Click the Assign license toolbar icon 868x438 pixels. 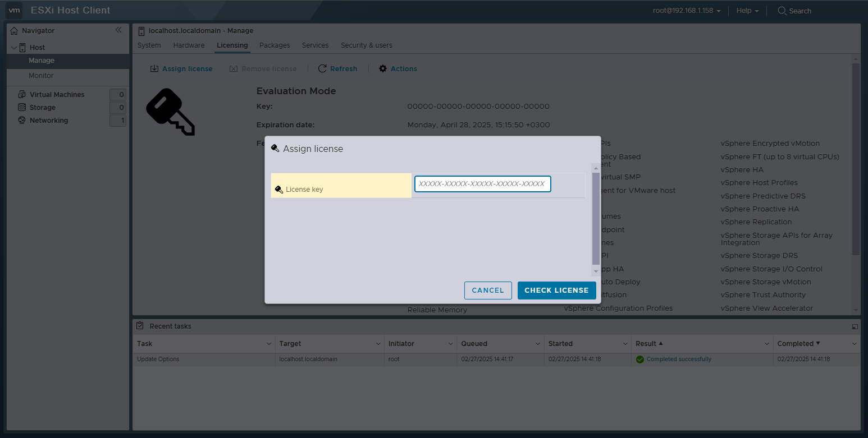pyautogui.click(x=154, y=68)
